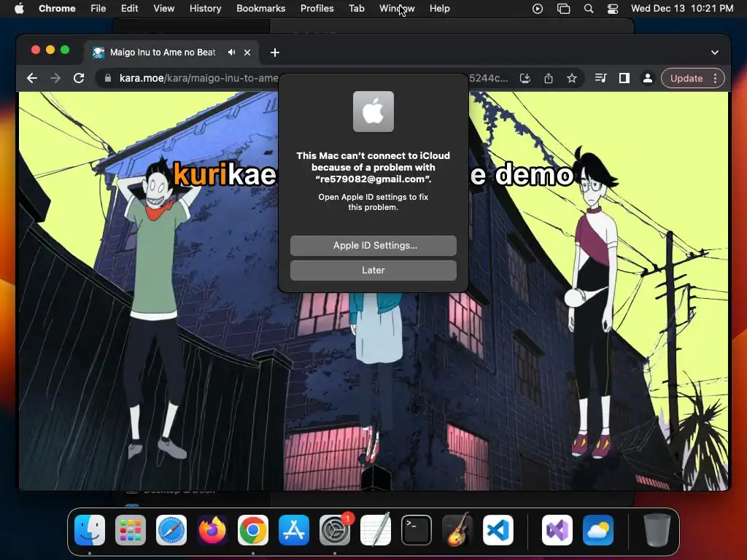747x560 pixels.
Task: Open a new tab
Action: pos(275,52)
